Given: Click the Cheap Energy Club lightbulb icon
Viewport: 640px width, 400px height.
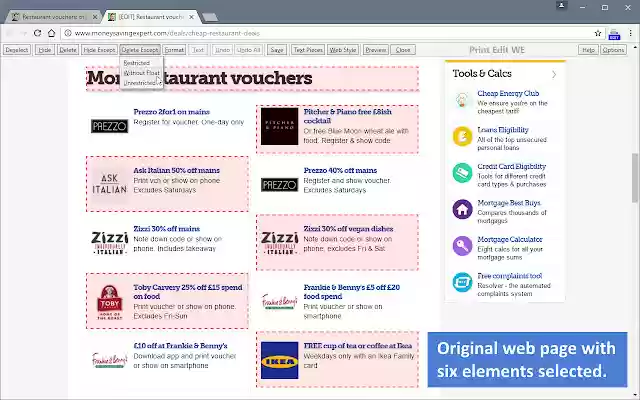Looking at the screenshot, I should [x=462, y=100].
